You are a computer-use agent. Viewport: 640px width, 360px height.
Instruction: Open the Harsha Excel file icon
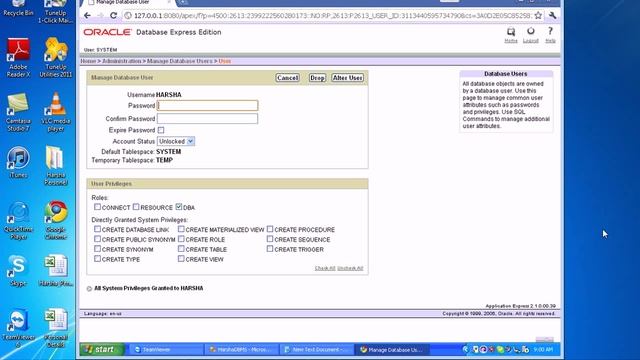[56, 270]
